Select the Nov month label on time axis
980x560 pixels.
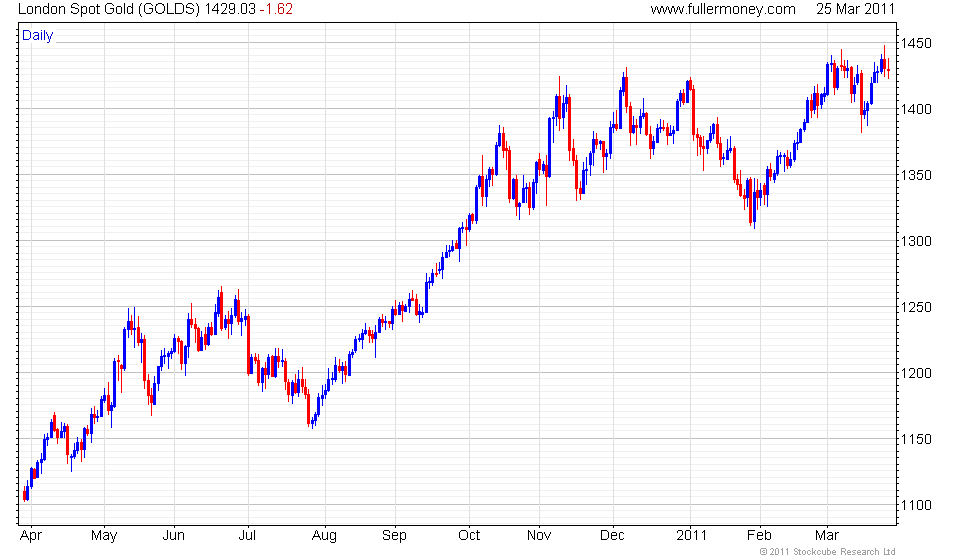pyautogui.click(x=539, y=536)
